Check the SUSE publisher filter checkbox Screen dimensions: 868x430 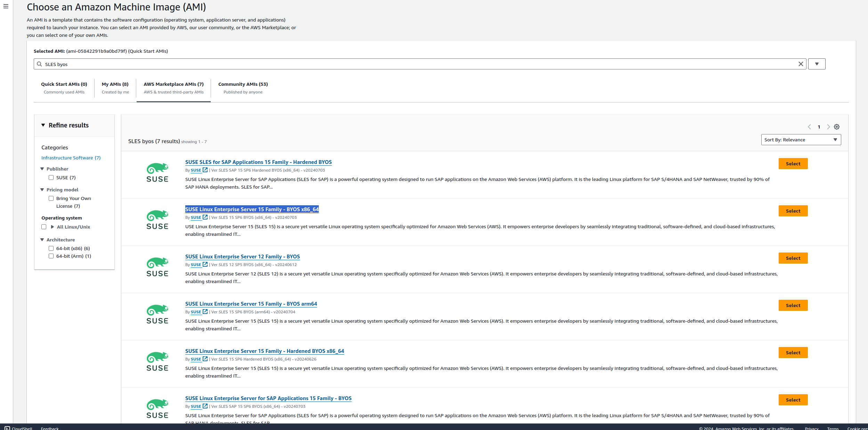coord(51,177)
